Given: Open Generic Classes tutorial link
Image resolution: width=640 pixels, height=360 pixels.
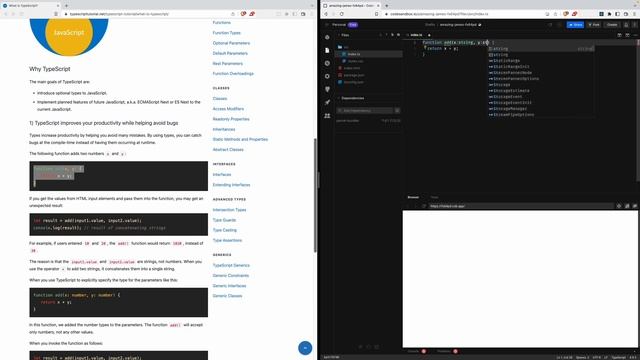Looking at the screenshot, I should pyautogui.click(x=227, y=296).
